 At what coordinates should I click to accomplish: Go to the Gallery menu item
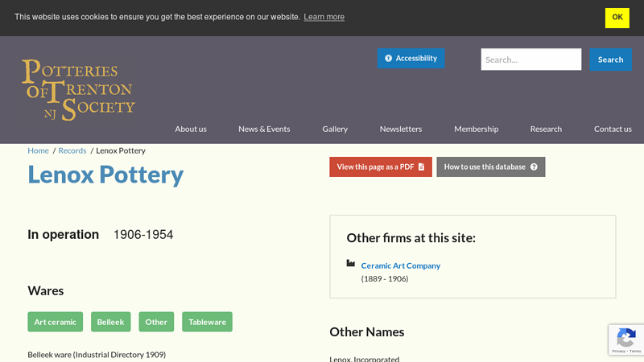[x=335, y=129]
